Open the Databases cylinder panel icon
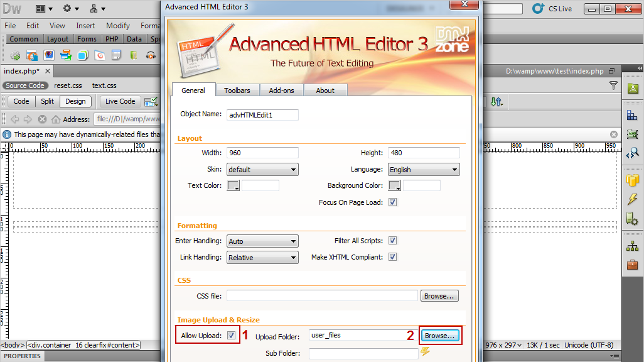The image size is (644, 362). [x=633, y=180]
